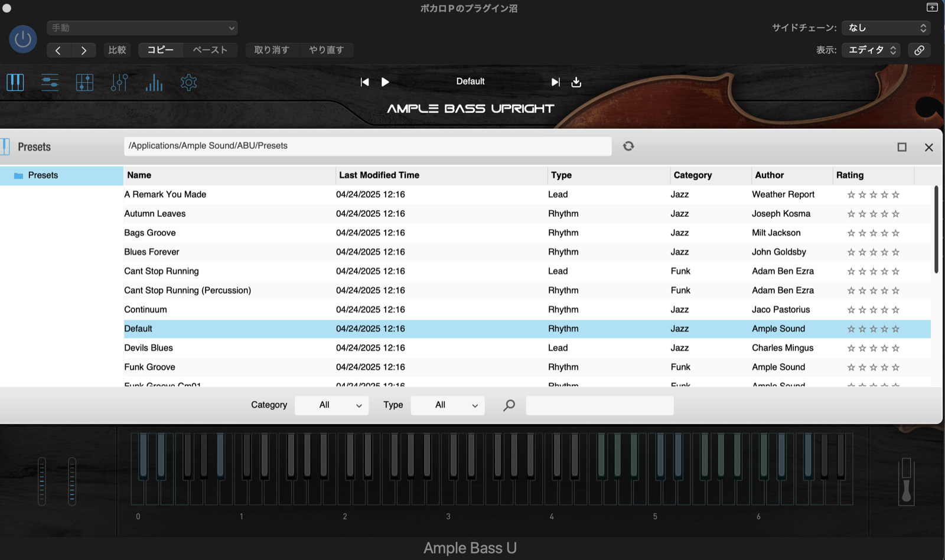945x560 pixels.
Task: Sort by Author column header
Action: pyautogui.click(x=792, y=175)
